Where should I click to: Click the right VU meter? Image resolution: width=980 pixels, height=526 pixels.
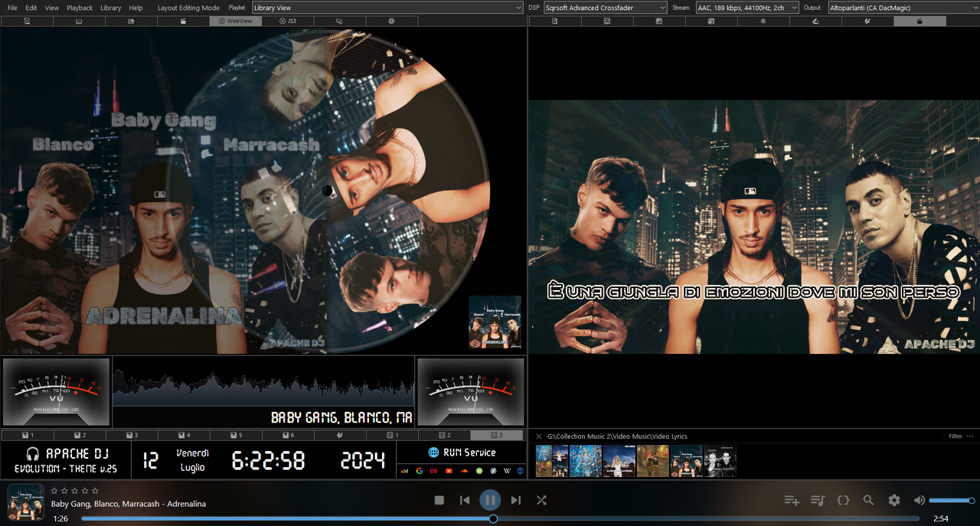coord(470,392)
